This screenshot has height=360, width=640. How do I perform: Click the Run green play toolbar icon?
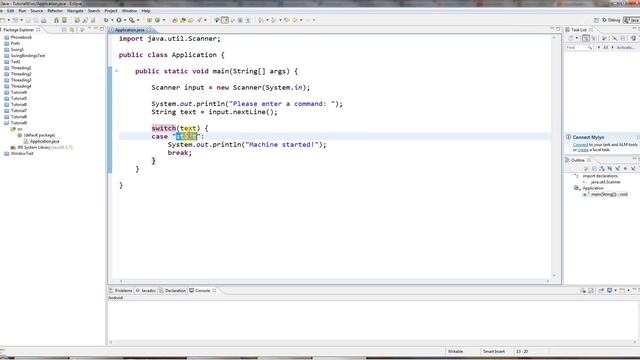coord(119,20)
